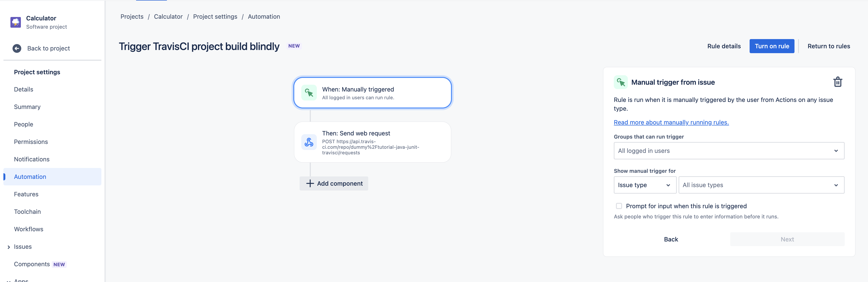Click Back to project link
Image resolution: width=868 pixels, height=282 pixels.
(49, 49)
